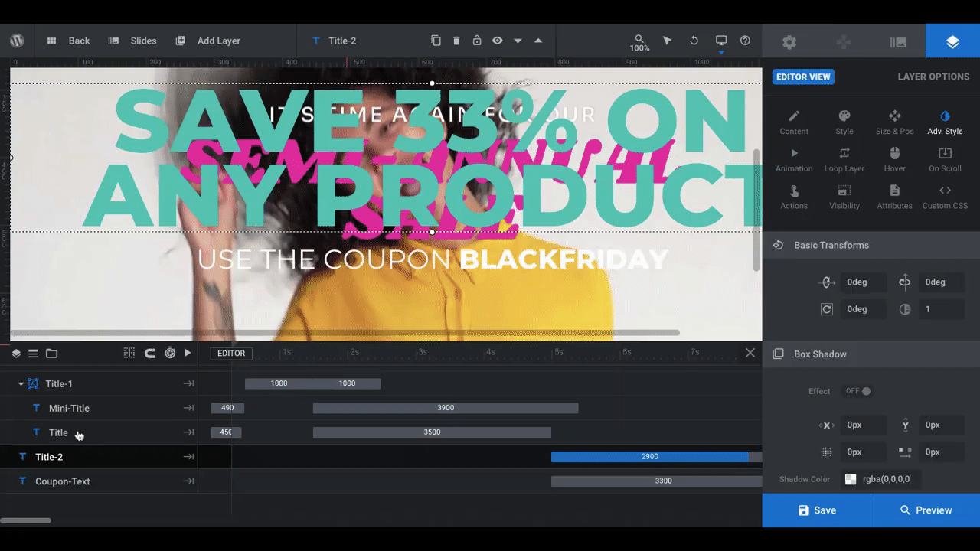Open the Hover options
980x551 pixels.
pyautogui.click(x=894, y=160)
